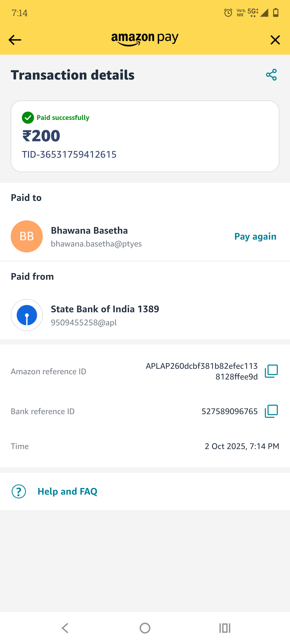This screenshot has height=644, width=290.
Task: Go to Android home screen
Action: click(x=145, y=628)
